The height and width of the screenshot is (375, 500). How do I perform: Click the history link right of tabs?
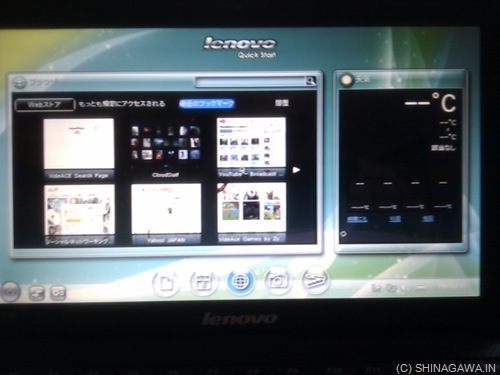click(282, 103)
